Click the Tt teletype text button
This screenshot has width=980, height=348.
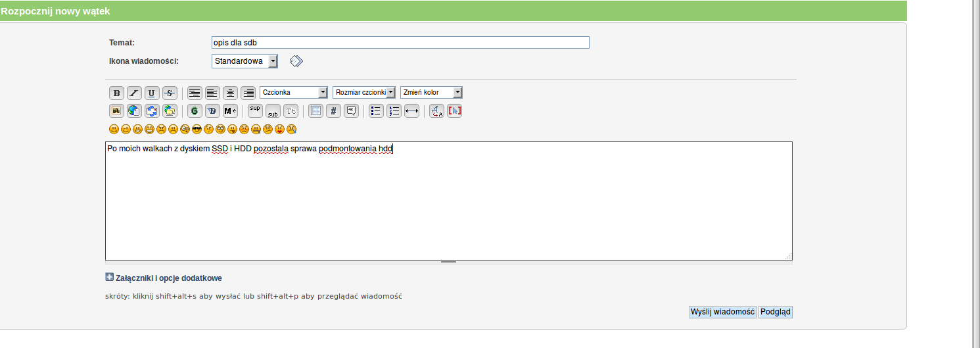point(291,111)
